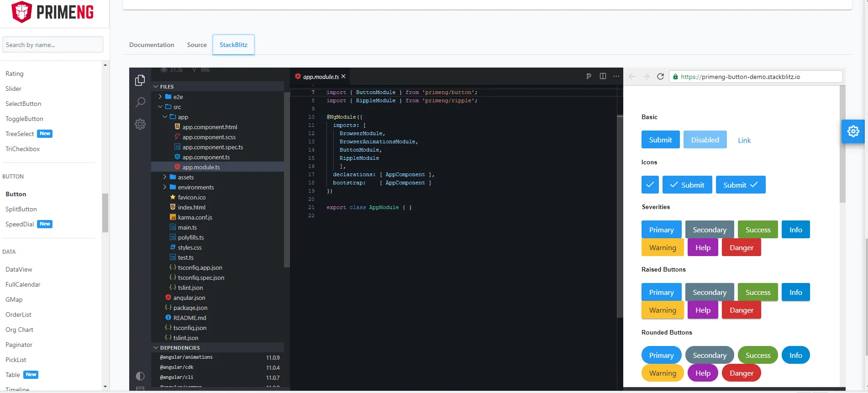Open the SplitButton component page
This screenshot has width=868, height=393.
[21, 209]
